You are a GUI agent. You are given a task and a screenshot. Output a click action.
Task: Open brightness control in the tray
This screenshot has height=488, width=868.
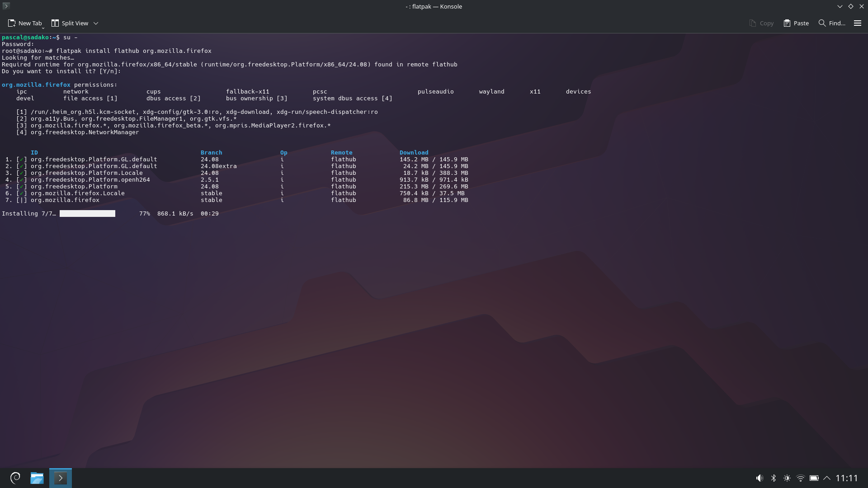(x=787, y=478)
